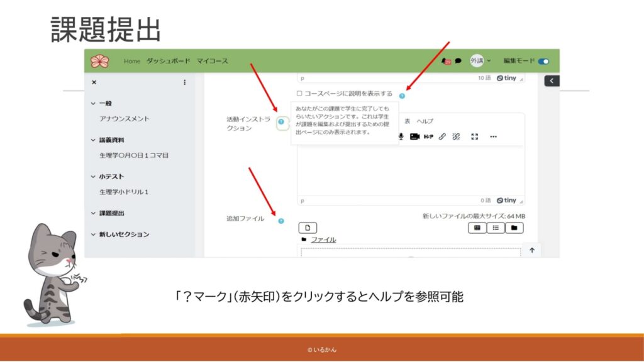The image size is (644, 362).
Task: Click help icon beside コースページに説明を表示する
Action: pyautogui.click(x=402, y=96)
